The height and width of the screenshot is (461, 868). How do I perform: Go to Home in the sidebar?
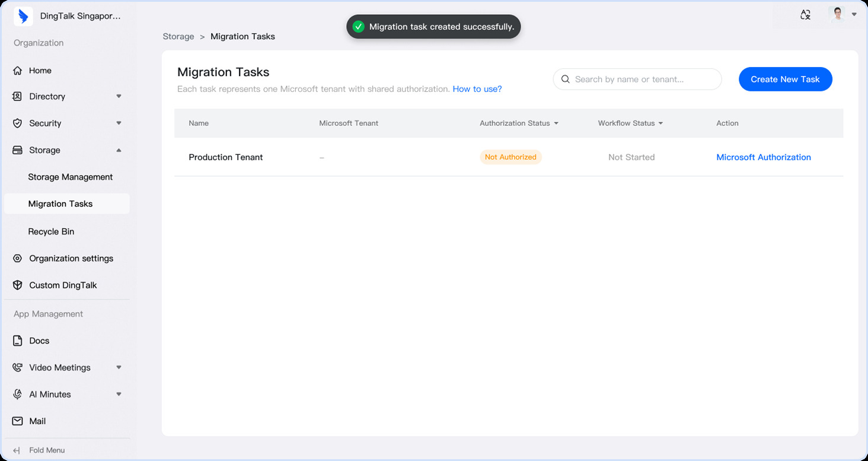click(x=40, y=71)
